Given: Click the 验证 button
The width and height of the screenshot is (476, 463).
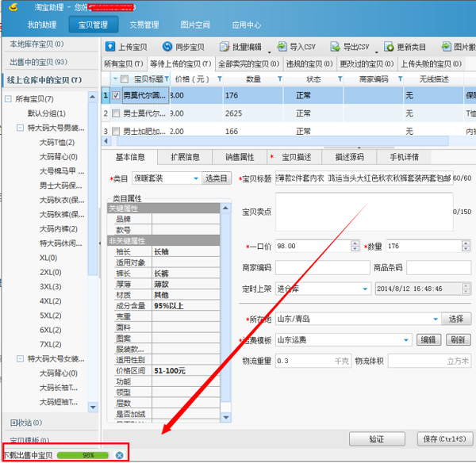Looking at the screenshot, I should 377,438.
